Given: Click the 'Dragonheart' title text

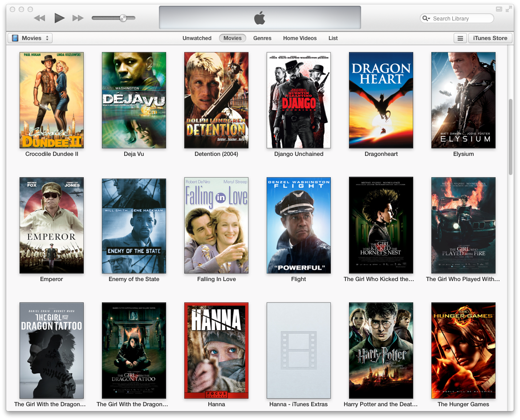Looking at the screenshot, I should tap(381, 154).
